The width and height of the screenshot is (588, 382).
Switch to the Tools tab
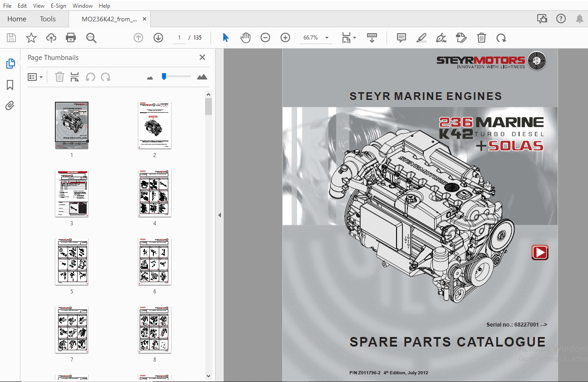pyautogui.click(x=48, y=19)
